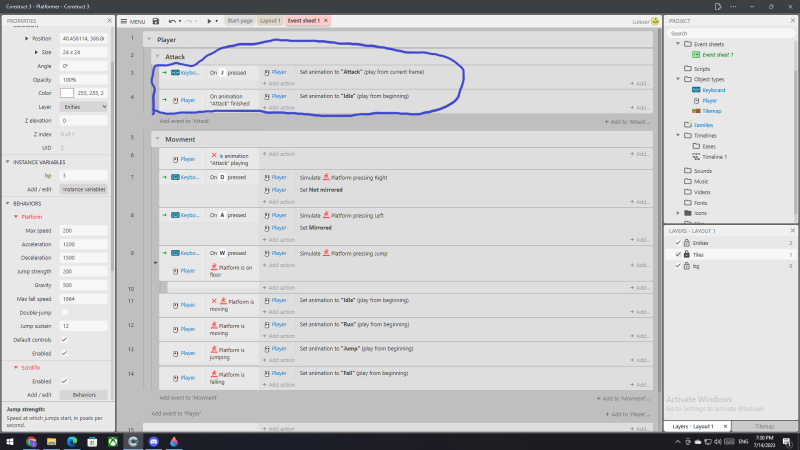Open the Layer dropdown showing Entities

click(84, 106)
